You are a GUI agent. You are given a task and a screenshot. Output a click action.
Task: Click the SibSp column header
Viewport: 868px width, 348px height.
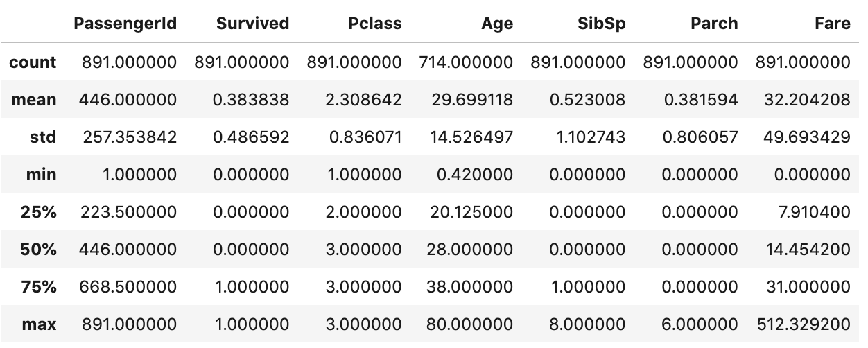tap(600, 24)
